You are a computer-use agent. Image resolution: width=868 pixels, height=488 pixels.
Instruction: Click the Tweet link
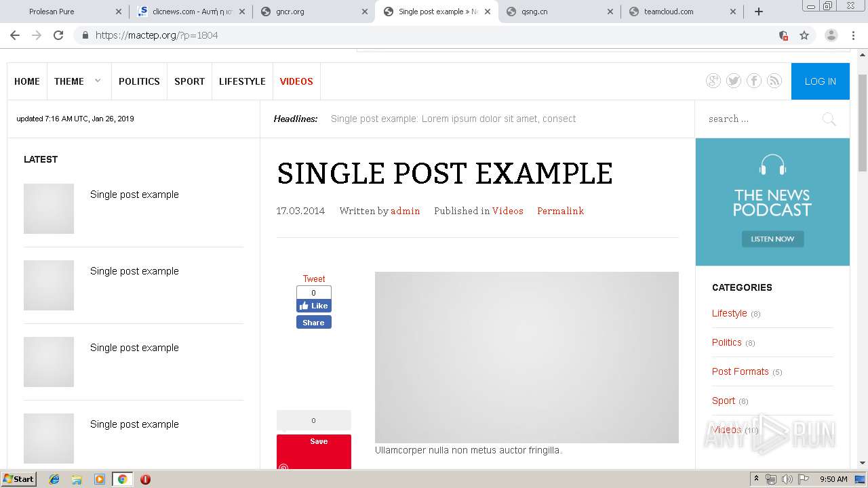[314, 279]
